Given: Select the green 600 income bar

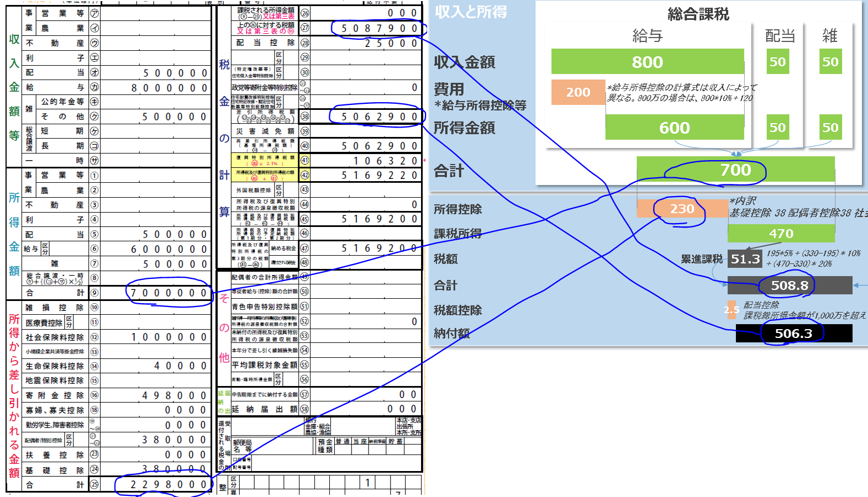Looking at the screenshot, I should (675, 128).
